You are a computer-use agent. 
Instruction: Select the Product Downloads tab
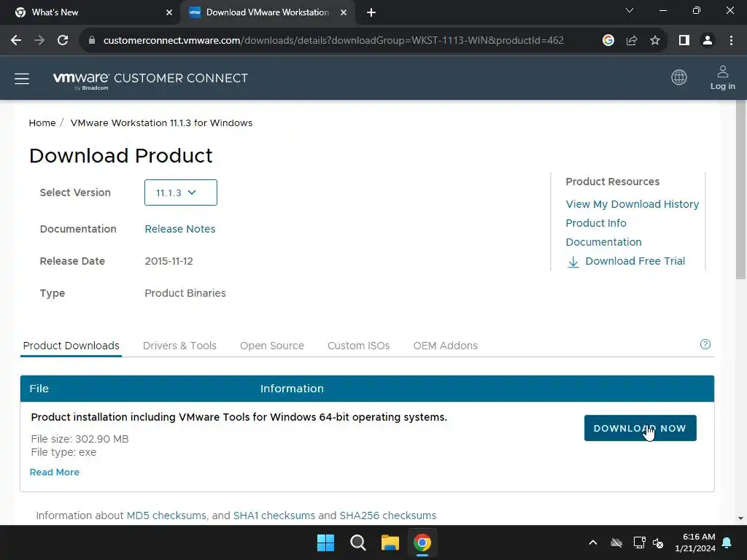[71, 346]
